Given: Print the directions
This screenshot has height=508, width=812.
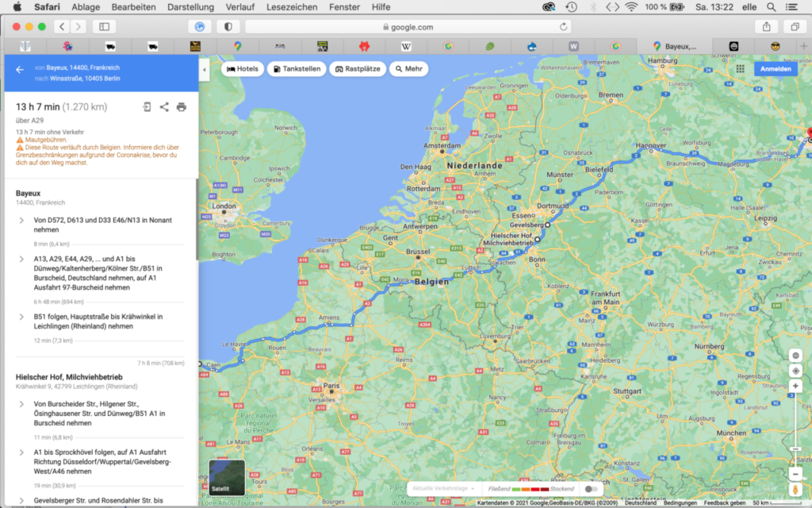Looking at the screenshot, I should (182, 107).
